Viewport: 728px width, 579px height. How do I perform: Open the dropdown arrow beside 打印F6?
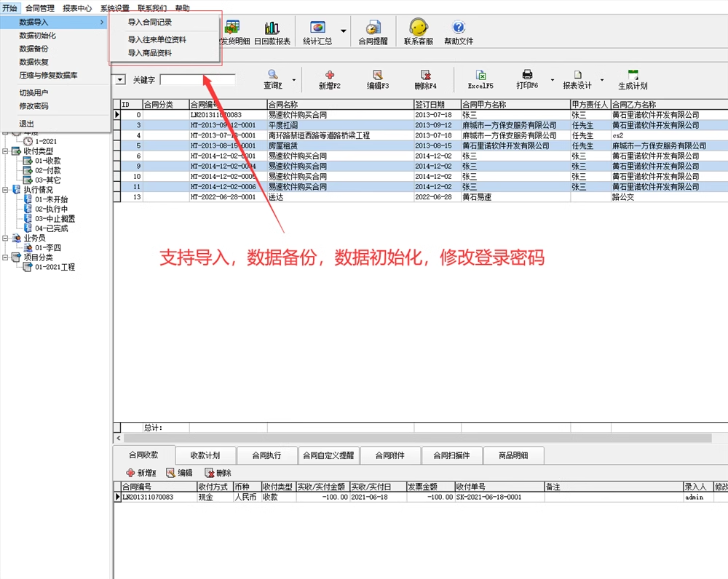(553, 80)
